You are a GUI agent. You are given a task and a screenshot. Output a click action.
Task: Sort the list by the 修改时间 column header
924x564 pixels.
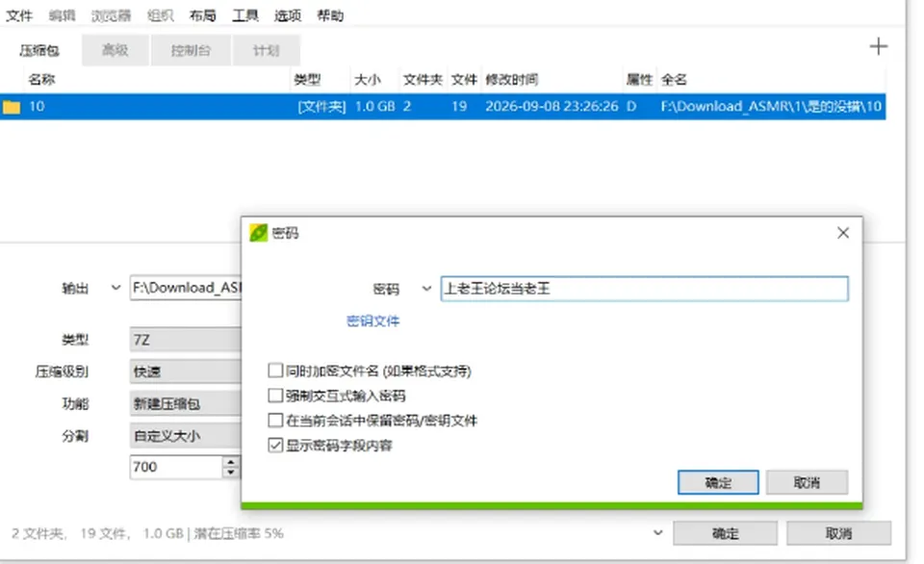click(511, 80)
